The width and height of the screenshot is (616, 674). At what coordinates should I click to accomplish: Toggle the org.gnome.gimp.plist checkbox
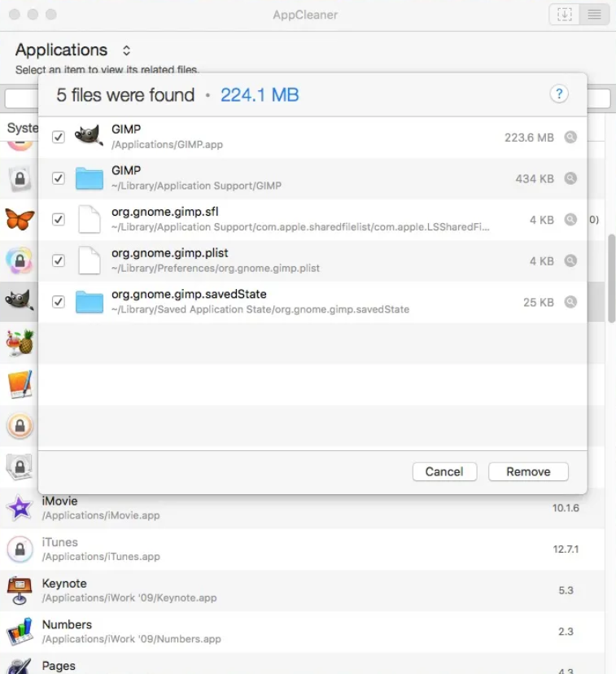(x=59, y=261)
